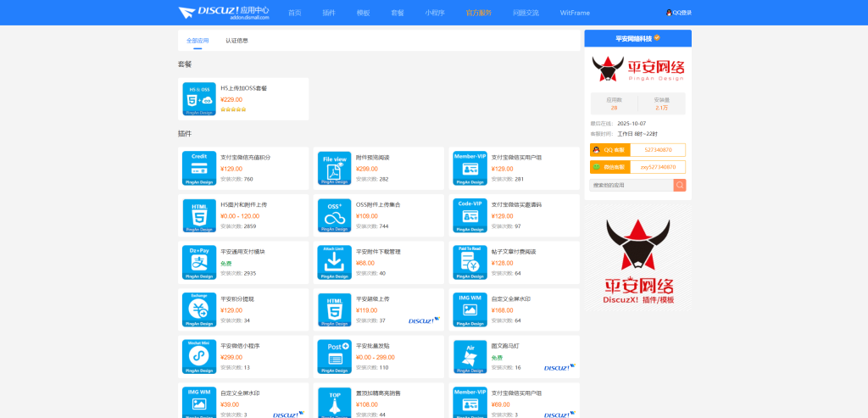Open the Credit recharge plugin icon

pyautogui.click(x=199, y=168)
